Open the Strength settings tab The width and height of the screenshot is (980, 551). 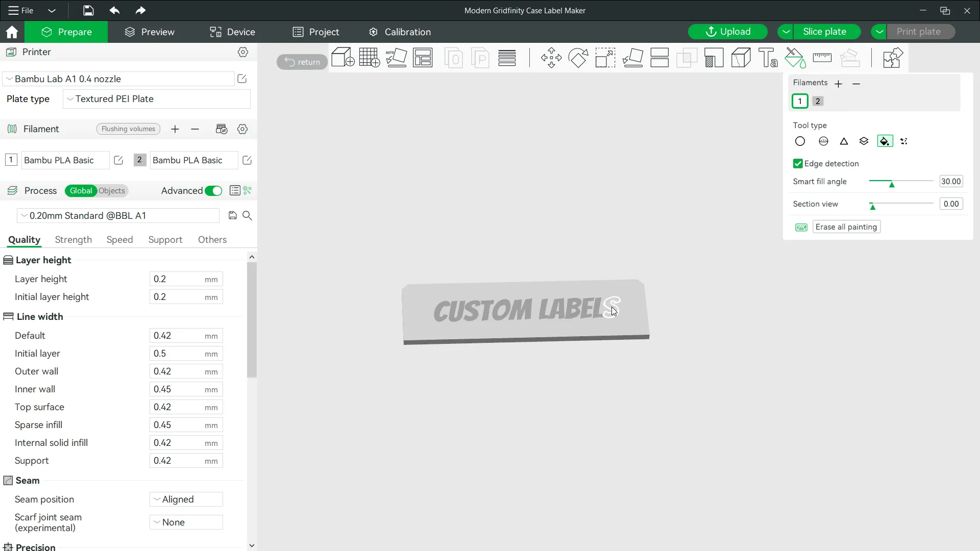click(73, 240)
